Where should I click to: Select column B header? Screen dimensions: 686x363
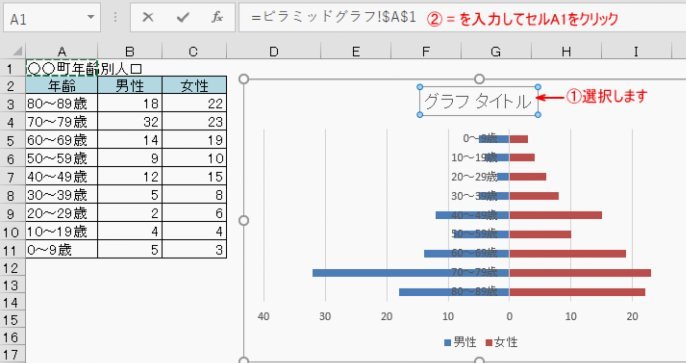[130, 52]
